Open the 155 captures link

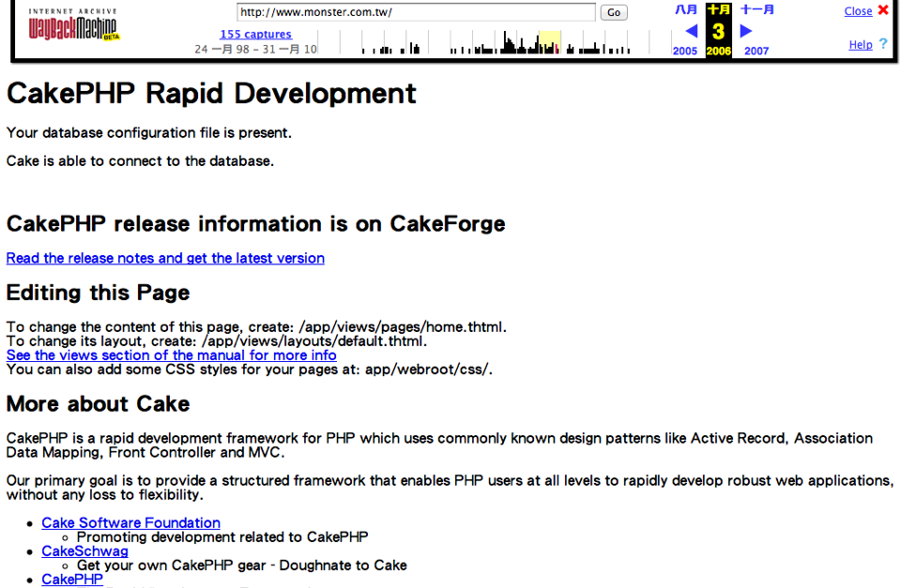(255, 35)
